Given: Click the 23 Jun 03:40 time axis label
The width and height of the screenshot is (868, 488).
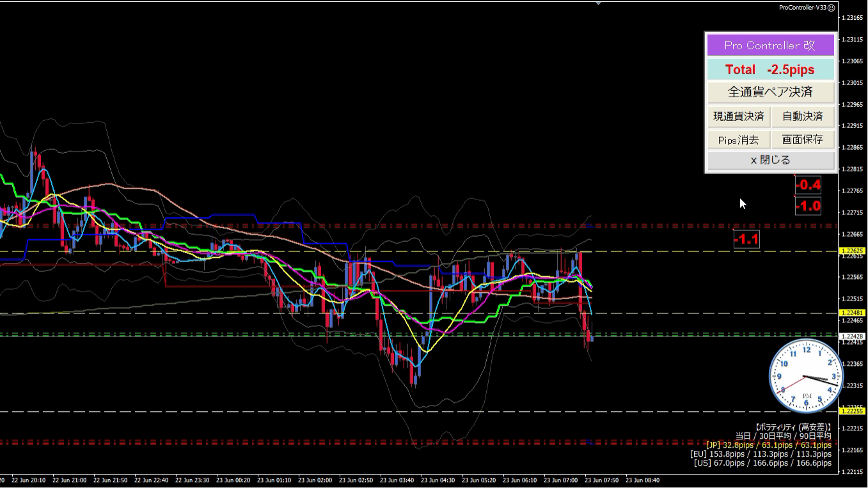Looking at the screenshot, I should tap(397, 480).
